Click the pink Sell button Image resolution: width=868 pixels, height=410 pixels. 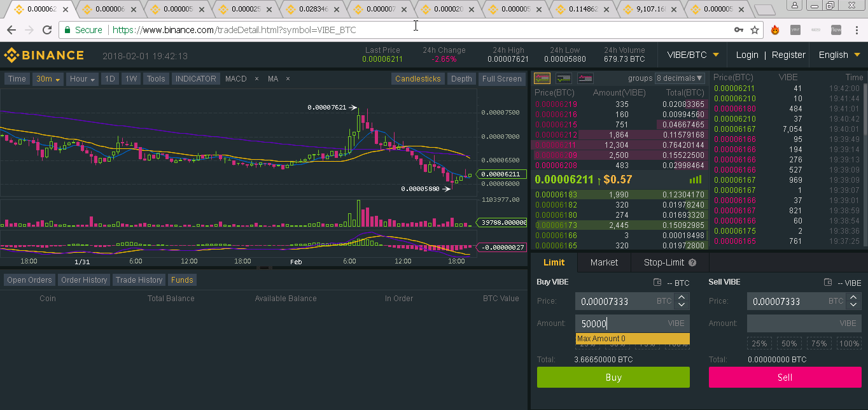point(785,378)
